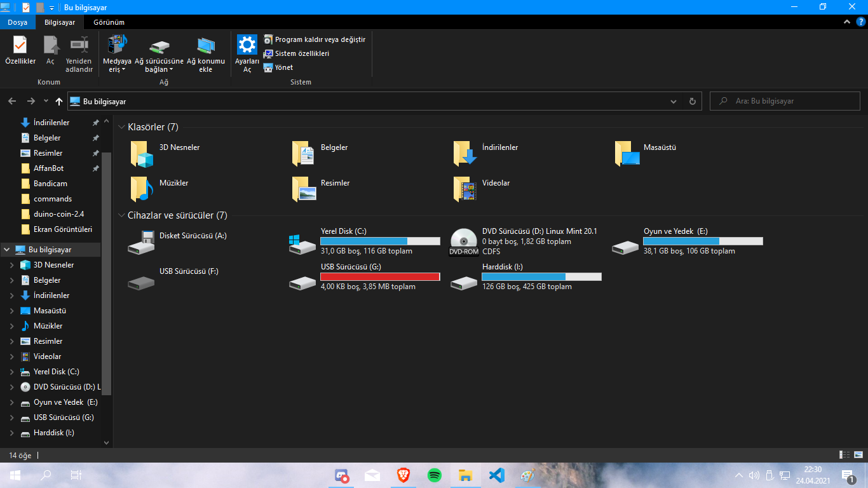Open the Medyaya eriş ribbon menu
The width and height of the screenshot is (868, 488).
(117, 54)
